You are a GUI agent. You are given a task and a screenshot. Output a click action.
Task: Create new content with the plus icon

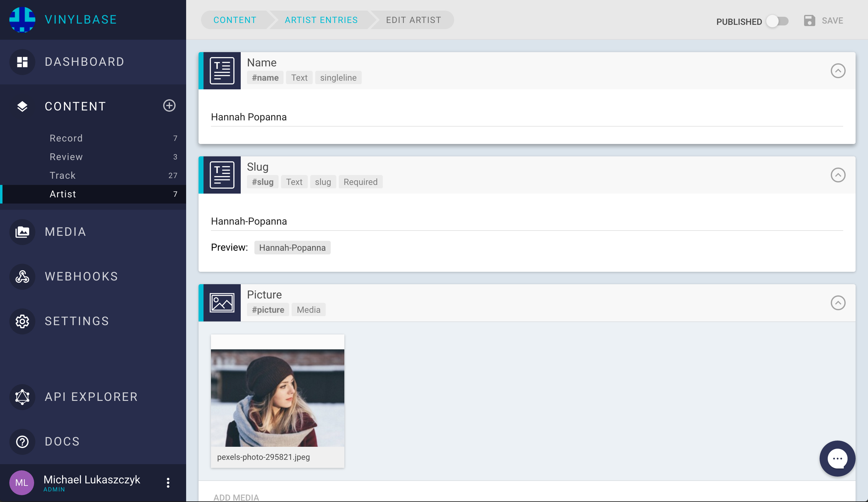coord(169,106)
